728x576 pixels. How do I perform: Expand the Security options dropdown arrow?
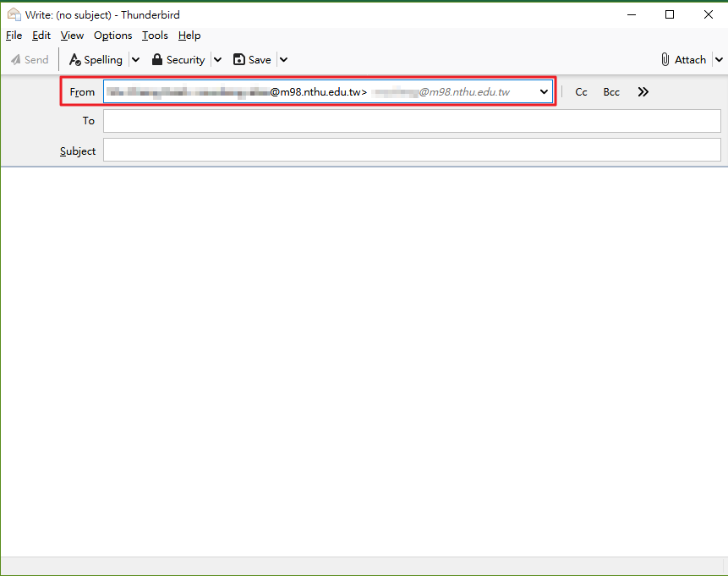pos(217,59)
